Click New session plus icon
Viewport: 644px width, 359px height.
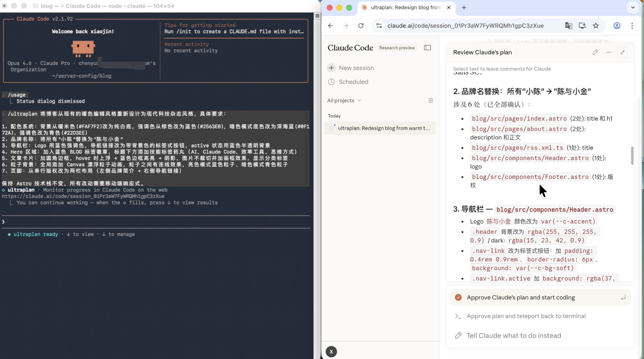[331, 68]
